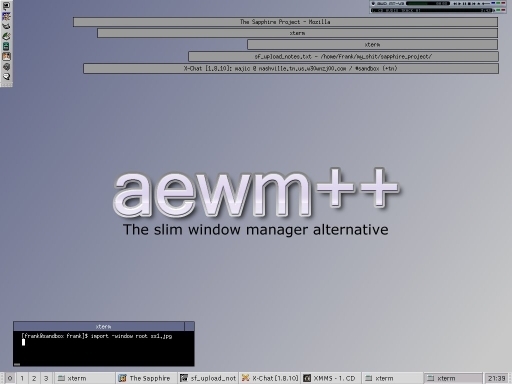
Task: Open the XMMS menu icon at player's left edge
Action: click(373, 4)
